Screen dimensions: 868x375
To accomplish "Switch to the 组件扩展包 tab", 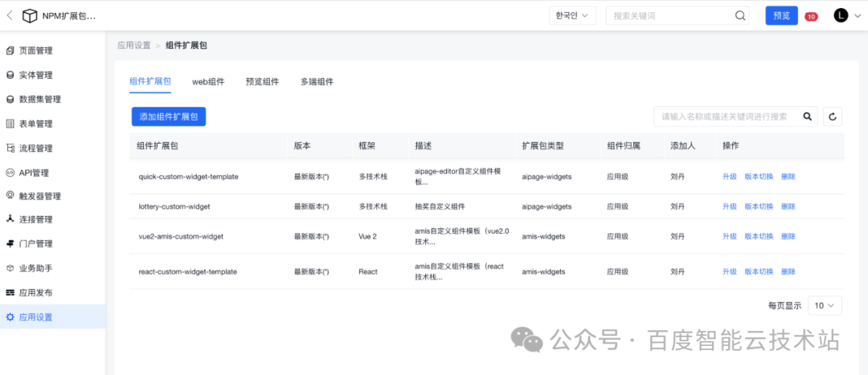I will (x=150, y=81).
